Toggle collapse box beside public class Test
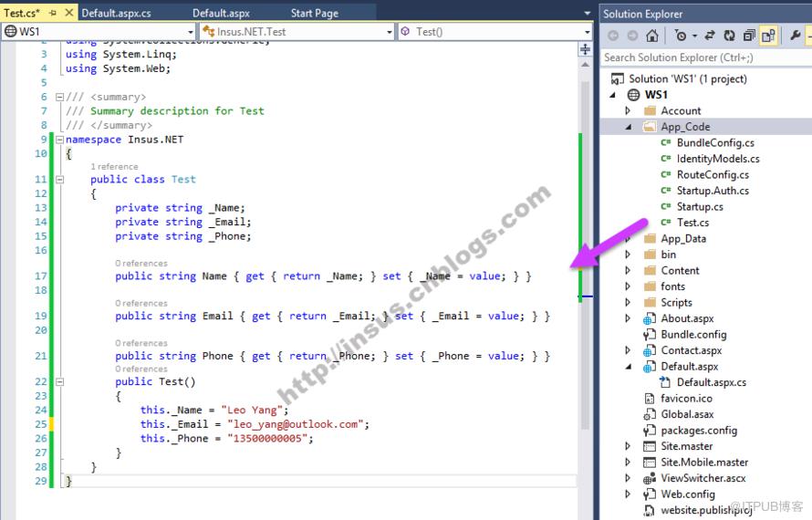The width and height of the screenshot is (812, 520). 59,179
